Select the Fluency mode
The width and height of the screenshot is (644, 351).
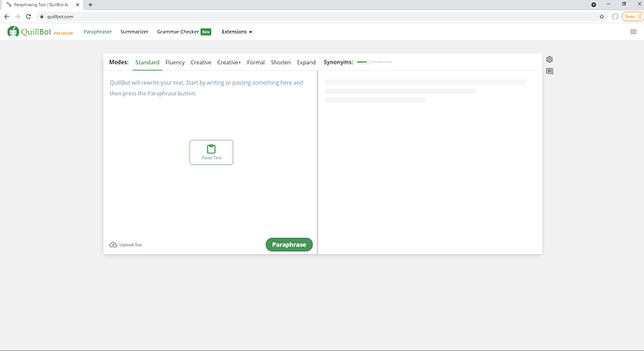(x=175, y=62)
